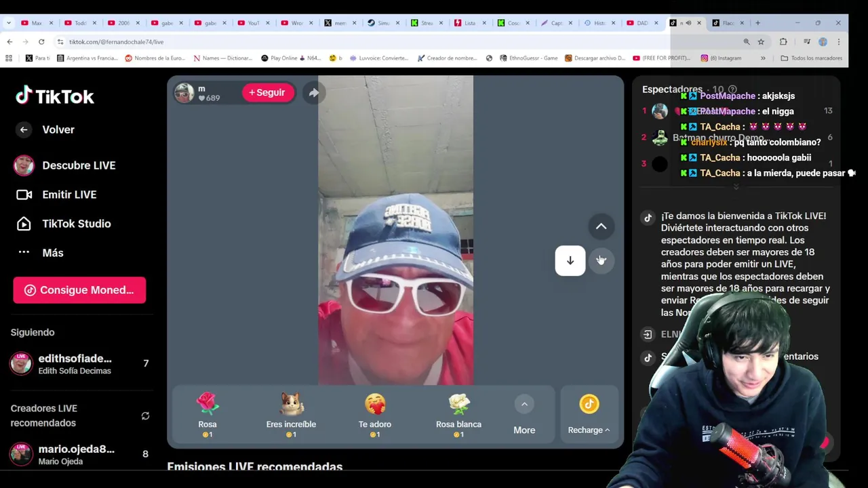This screenshot has height=488, width=868.
Task: Open the browser extensions puzzle icon
Action: 783,41
